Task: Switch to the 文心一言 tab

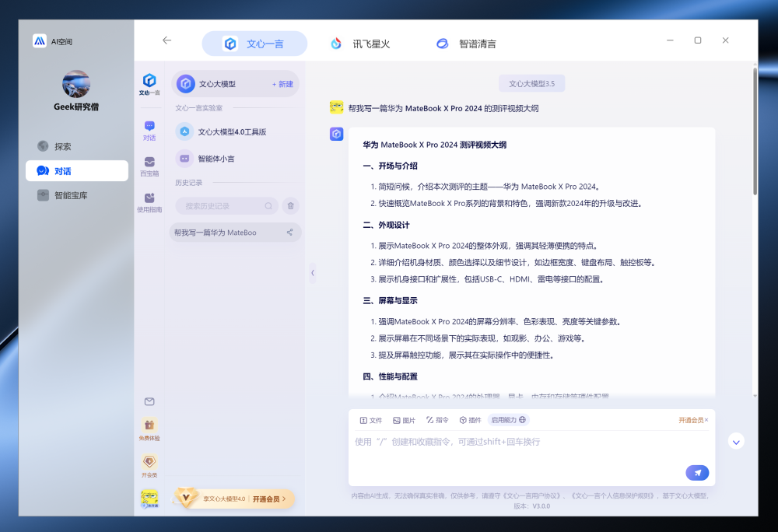Action: [254, 44]
